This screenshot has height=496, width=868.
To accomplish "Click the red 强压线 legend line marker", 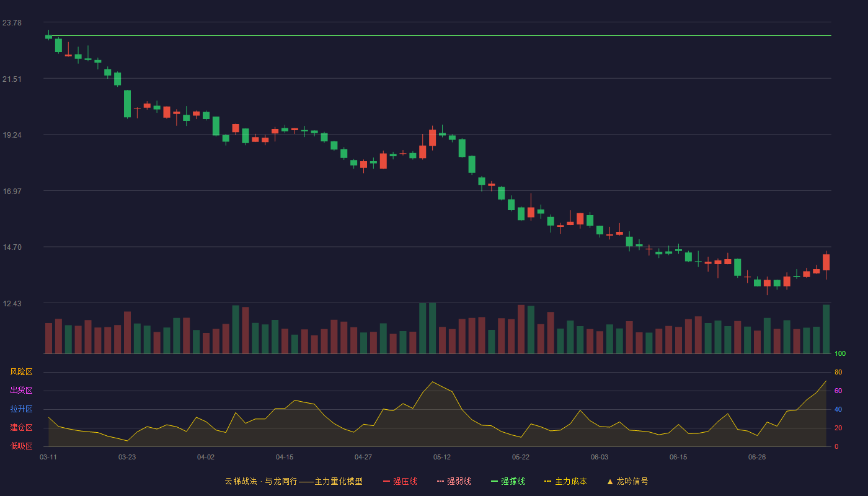I will point(387,481).
